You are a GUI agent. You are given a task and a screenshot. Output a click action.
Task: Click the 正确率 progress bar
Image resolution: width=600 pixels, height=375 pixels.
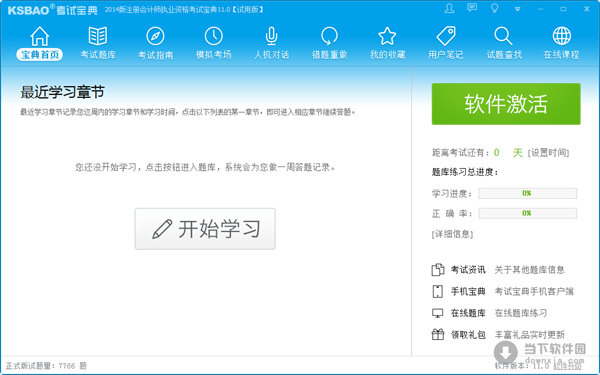tap(528, 213)
